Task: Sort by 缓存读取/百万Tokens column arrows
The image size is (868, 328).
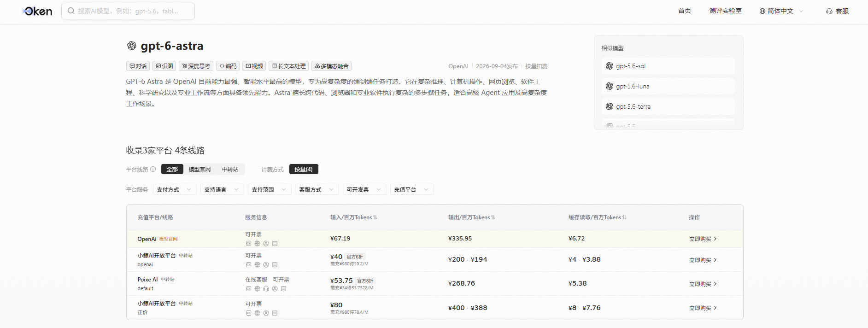Action: pyautogui.click(x=624, y=217)
